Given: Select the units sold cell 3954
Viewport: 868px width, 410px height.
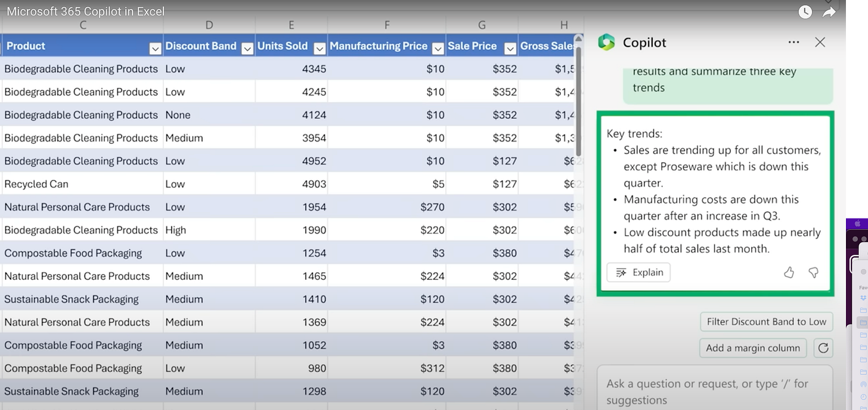Looking at the screenshot, I should (292, 138).
